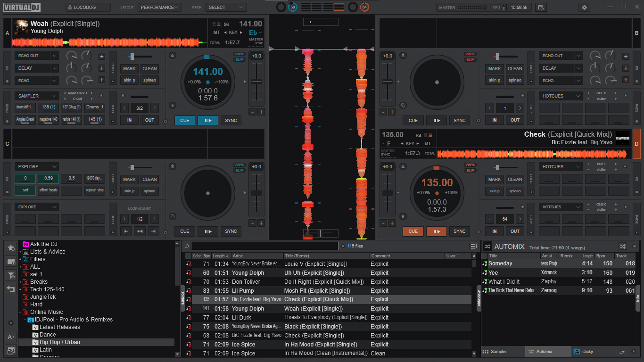Click the small horizontal slider above MARK on deck A
The image size is (644, 362).
point(140,56)
